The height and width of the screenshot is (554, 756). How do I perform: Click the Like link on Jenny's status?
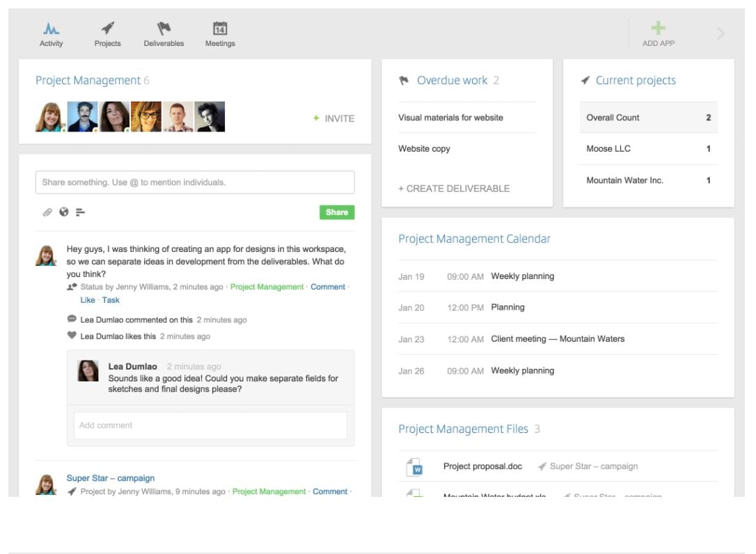click(x=88, y=300)
